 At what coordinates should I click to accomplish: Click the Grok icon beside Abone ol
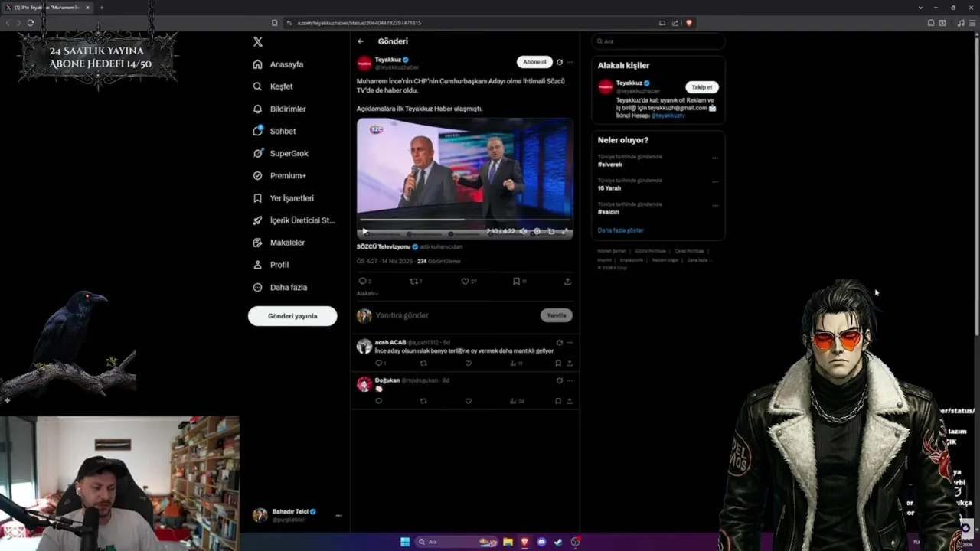tap(560, 62)
